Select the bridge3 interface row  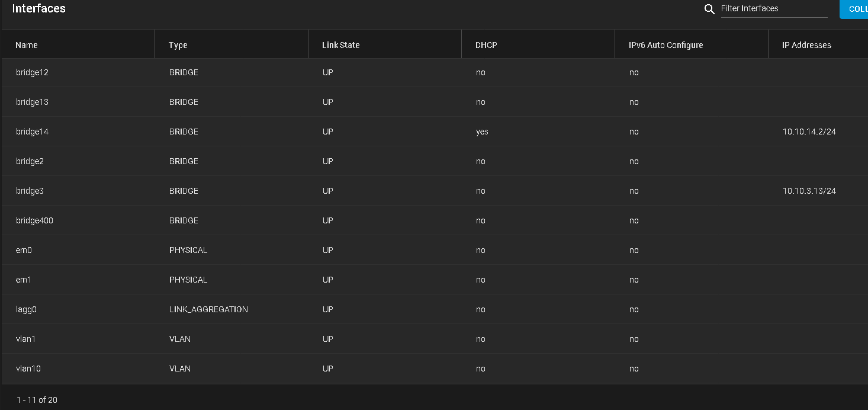[x=435, y=191]
